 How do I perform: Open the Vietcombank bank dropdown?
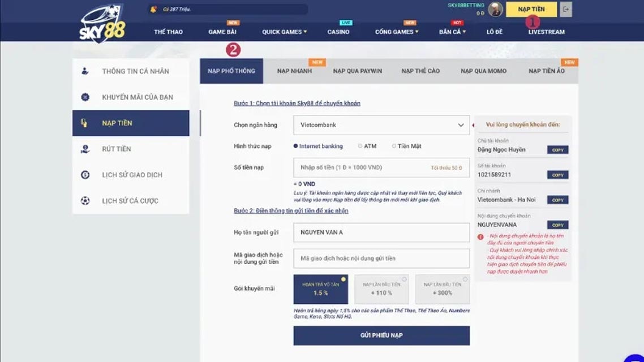[381, 125]
